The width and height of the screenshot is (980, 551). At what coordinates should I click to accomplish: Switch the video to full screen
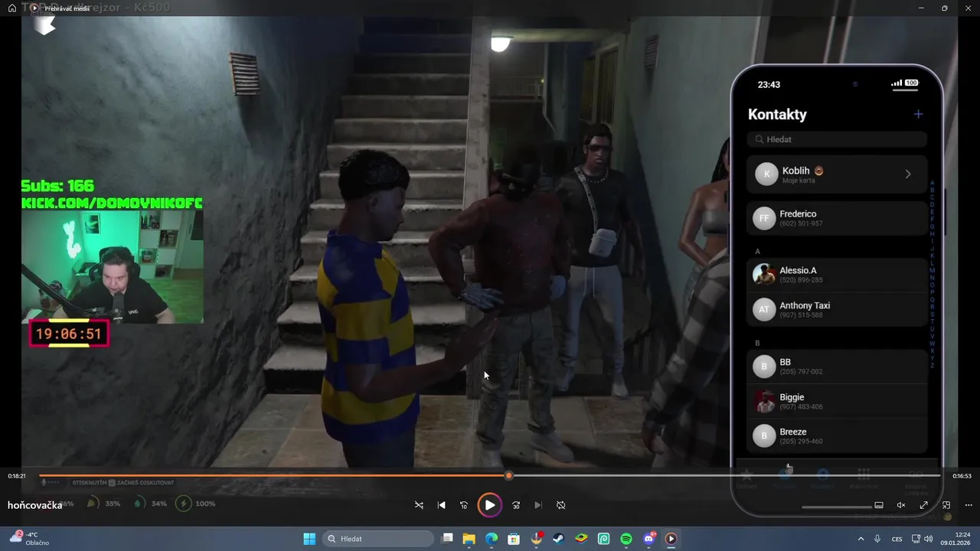pos(923,505)
